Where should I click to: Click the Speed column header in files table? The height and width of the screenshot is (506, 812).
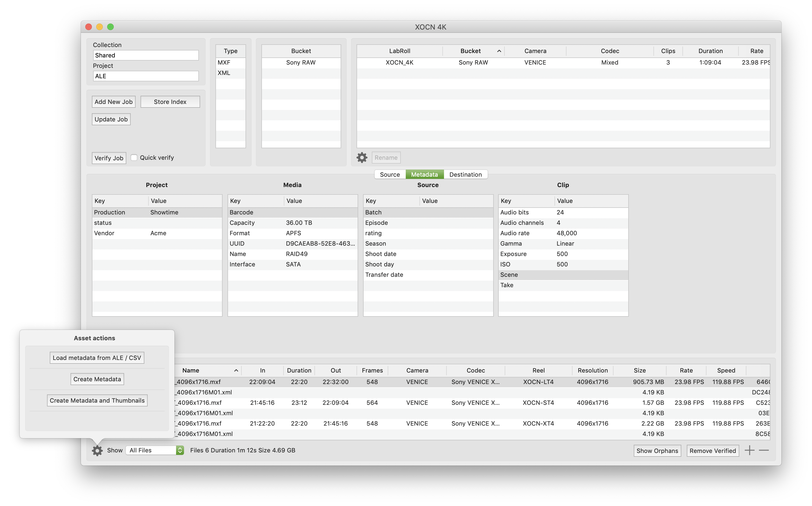(x=726, y=370)
